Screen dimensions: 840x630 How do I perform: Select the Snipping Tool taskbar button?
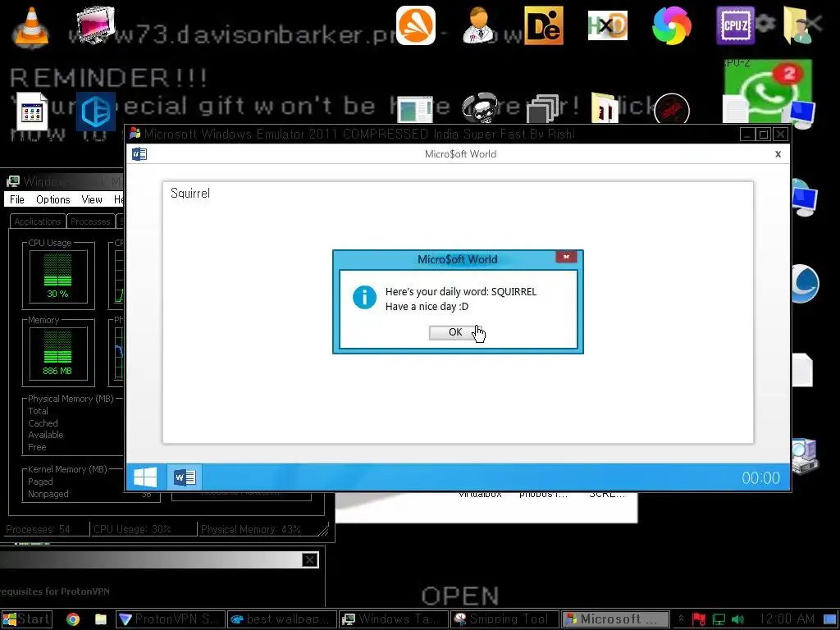click(504, 619)
